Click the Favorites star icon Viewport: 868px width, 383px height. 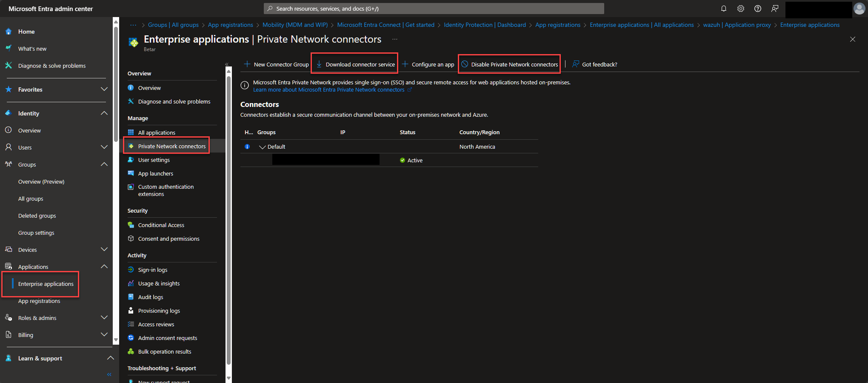click(x=9, y=89)
